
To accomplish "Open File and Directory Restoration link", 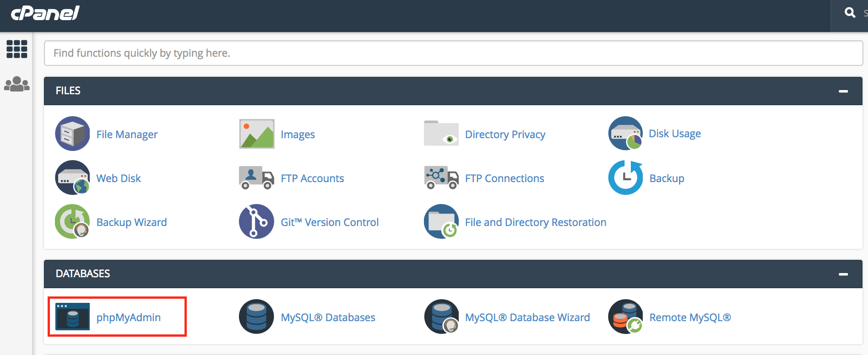I will [536, 222].
